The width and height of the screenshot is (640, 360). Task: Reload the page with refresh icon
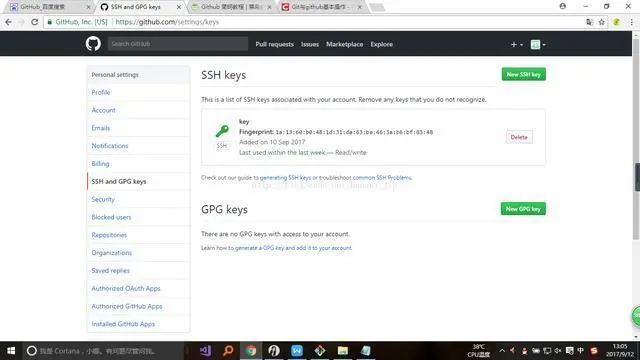pyautogui.click(x=35, y=22)
